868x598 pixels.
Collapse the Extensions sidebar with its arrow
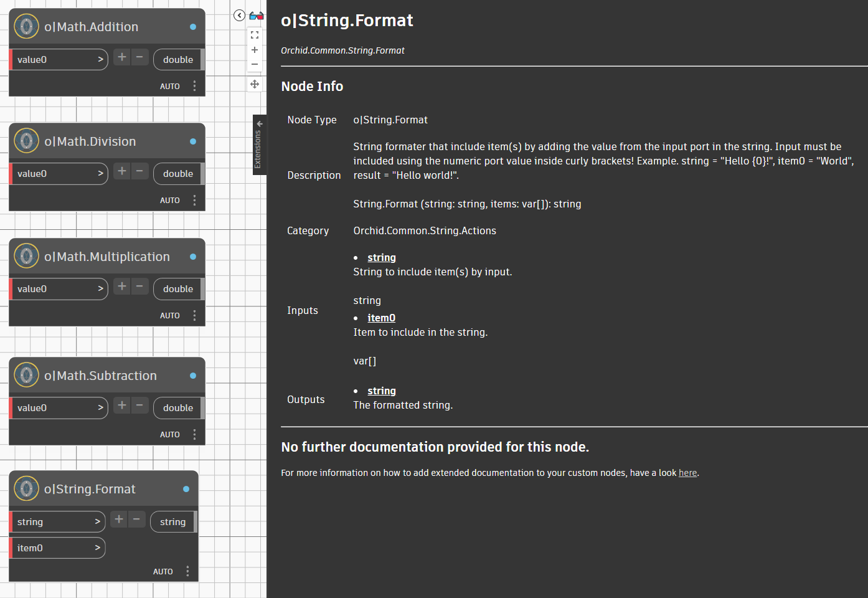[260, 124]
